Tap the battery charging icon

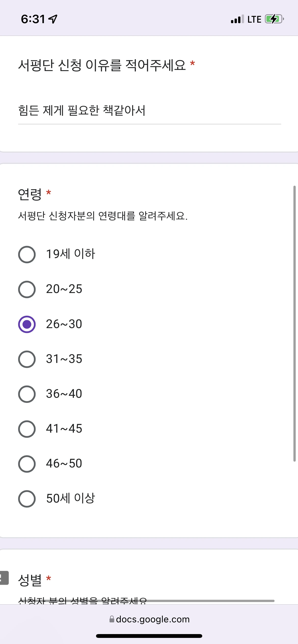point(274,19)
